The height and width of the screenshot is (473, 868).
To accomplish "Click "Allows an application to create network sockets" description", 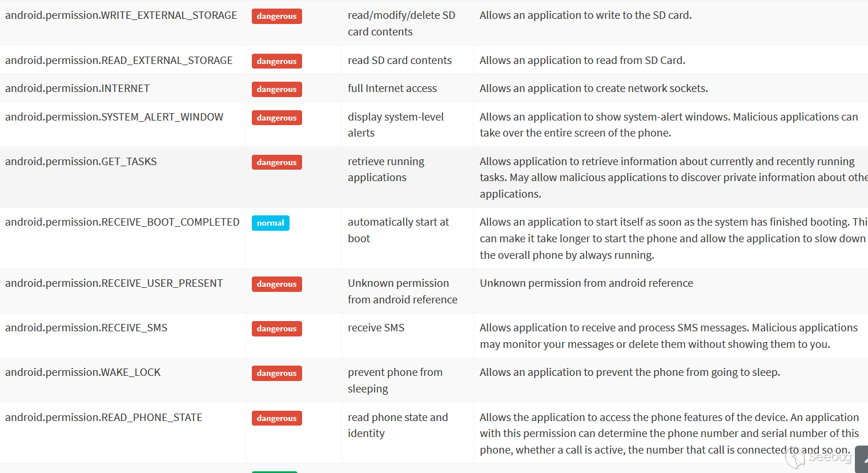I will click(x=593, y=89).
